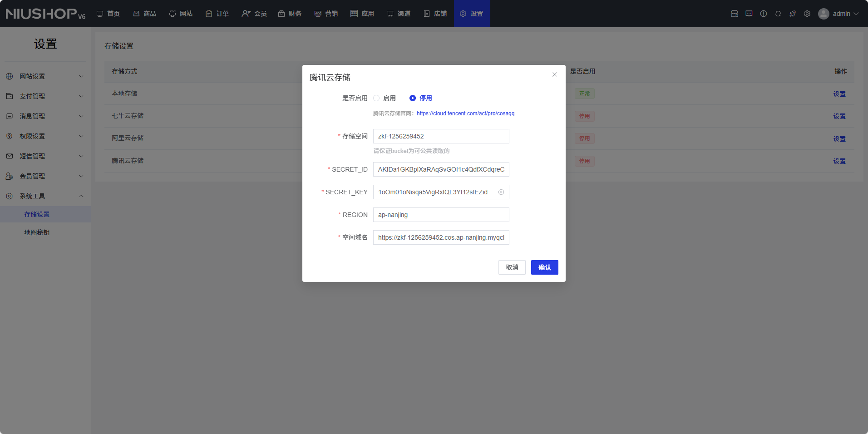Click the gear icon beside admin avatar

click(807, 14)
